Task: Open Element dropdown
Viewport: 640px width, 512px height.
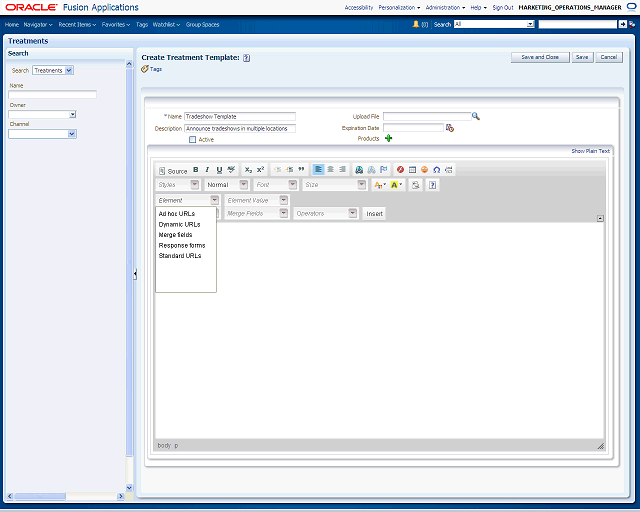Action: (x=215, y=200)
